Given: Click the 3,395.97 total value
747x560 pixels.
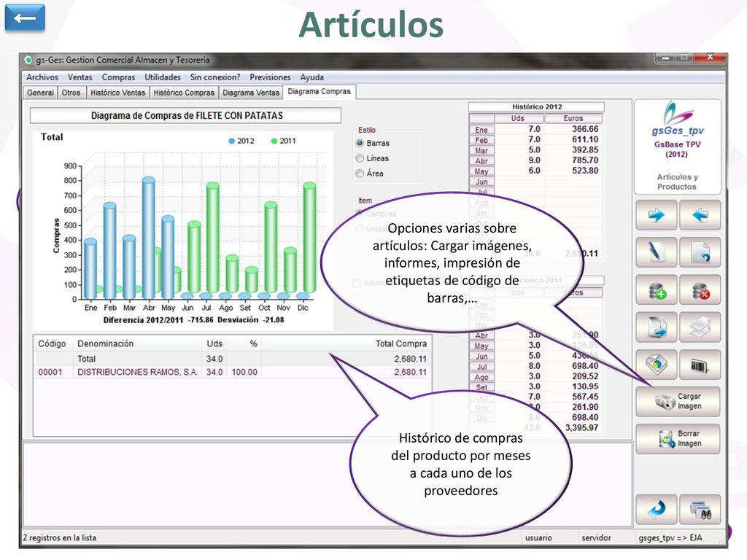Looking at the screenshot, I should tap(581, 427).
